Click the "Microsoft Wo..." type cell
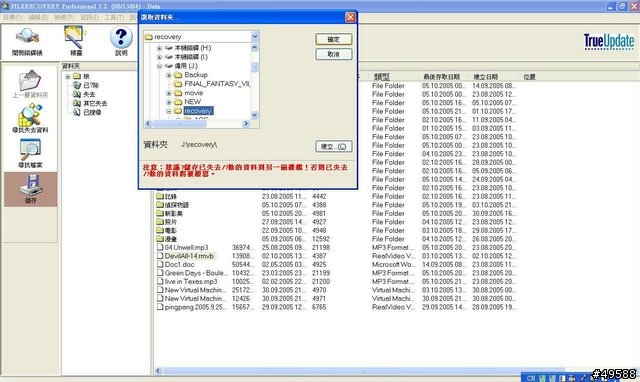This screenshot has width=640, height=382. [x=393, y=264]
